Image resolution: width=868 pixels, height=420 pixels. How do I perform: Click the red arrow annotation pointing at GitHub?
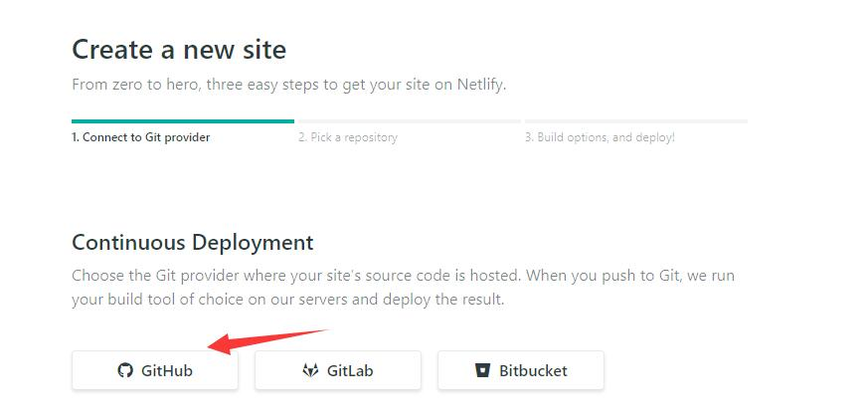tap(267, 342)
